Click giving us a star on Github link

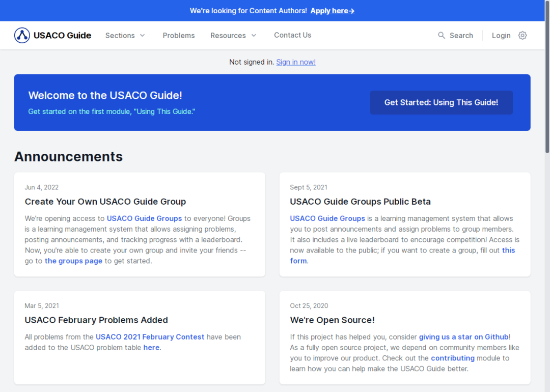click(463, 337)
